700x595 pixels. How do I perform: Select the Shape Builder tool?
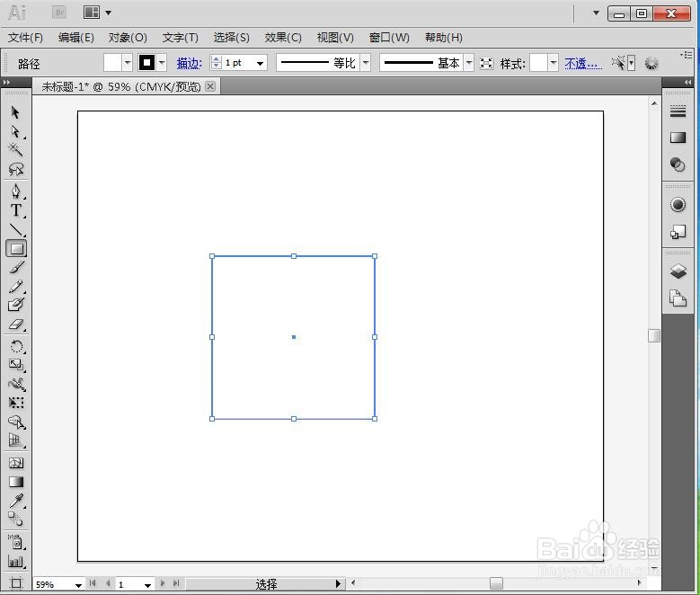(15, 422)
